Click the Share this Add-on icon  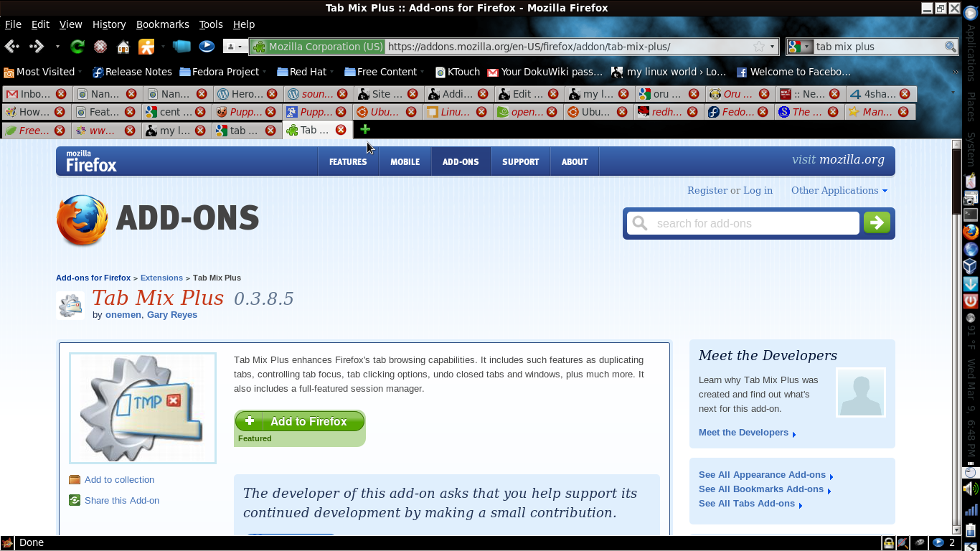point(74,500)
